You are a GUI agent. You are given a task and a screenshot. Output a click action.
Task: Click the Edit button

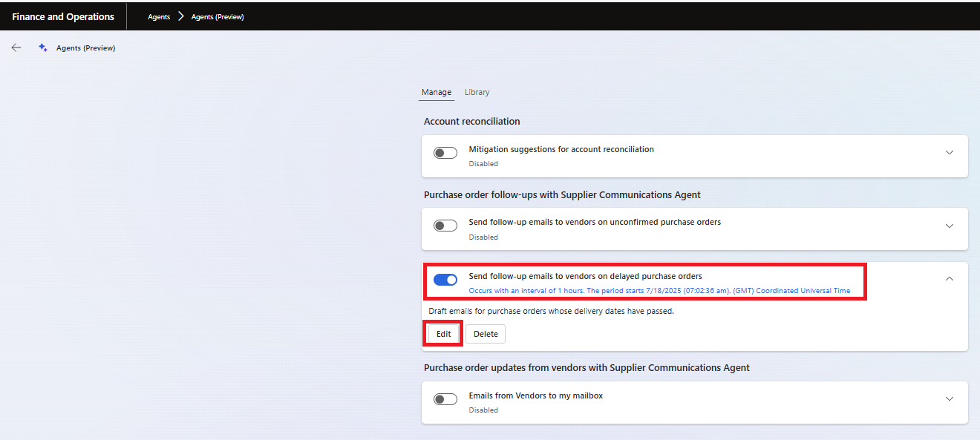pyautogui.click(x=444, y=334)
